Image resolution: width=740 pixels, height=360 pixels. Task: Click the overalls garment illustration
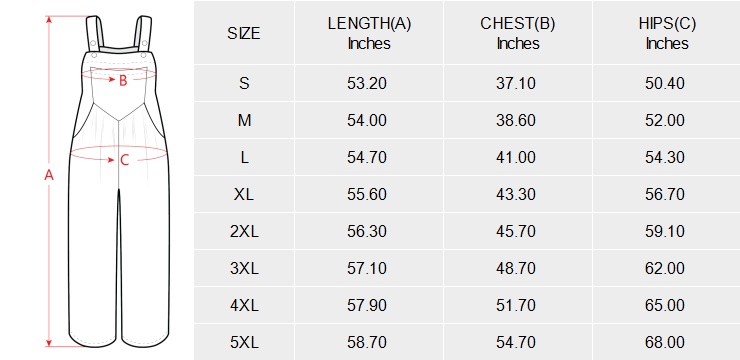point(119,182)
